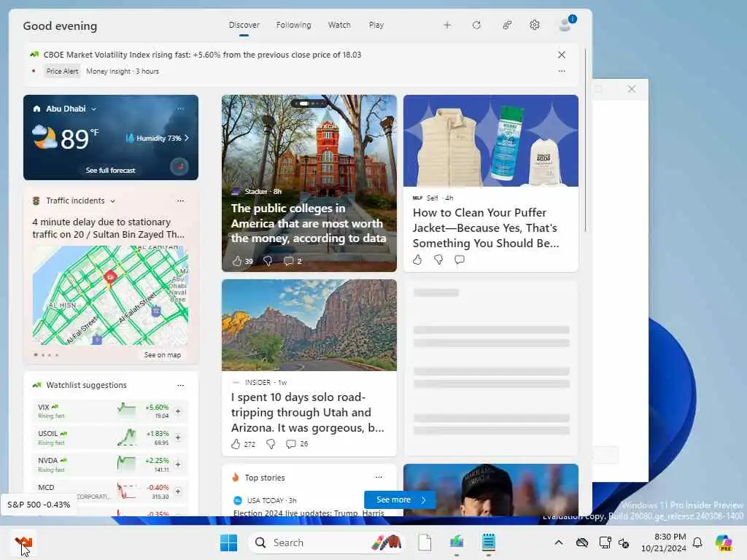Switch to the Watch tab
Screen dimensions: 747x560
339,26
